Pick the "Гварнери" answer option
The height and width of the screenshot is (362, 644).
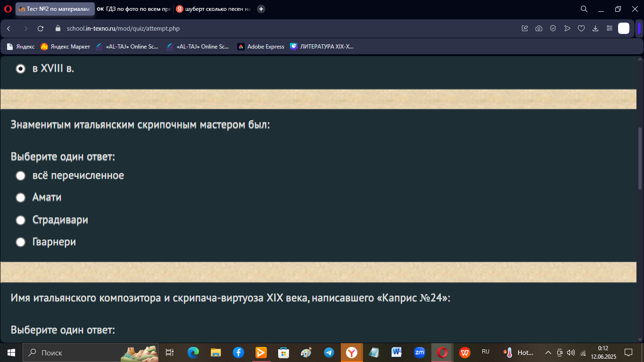coord(20,242)
